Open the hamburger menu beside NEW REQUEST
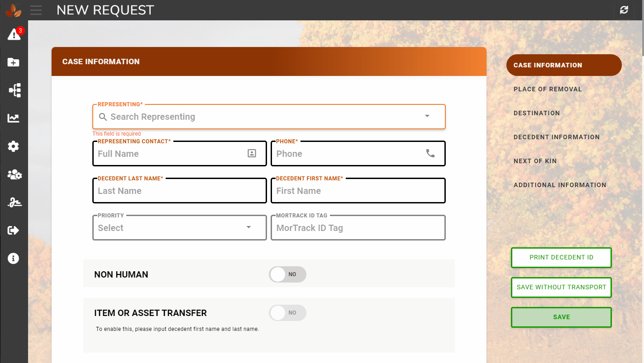Screen dimensions: 644x363 (x=36, y=10)
